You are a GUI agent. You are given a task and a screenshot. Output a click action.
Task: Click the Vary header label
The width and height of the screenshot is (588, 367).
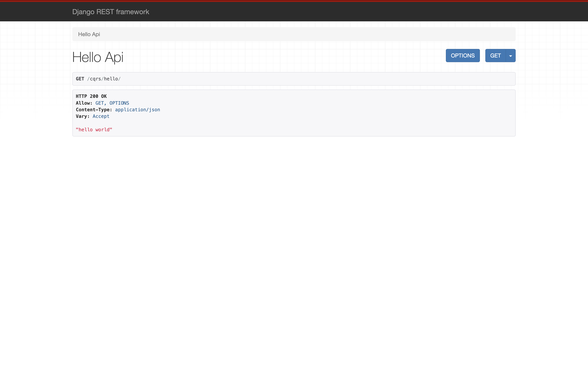82,116
